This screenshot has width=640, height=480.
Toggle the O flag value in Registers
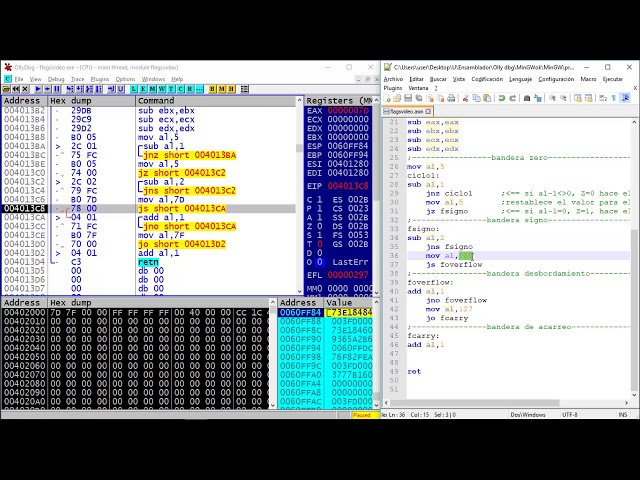click(x=320, y=262)
